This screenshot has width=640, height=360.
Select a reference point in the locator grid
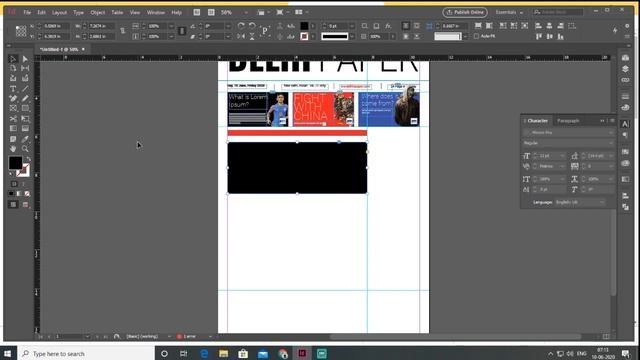coord(21,31)
